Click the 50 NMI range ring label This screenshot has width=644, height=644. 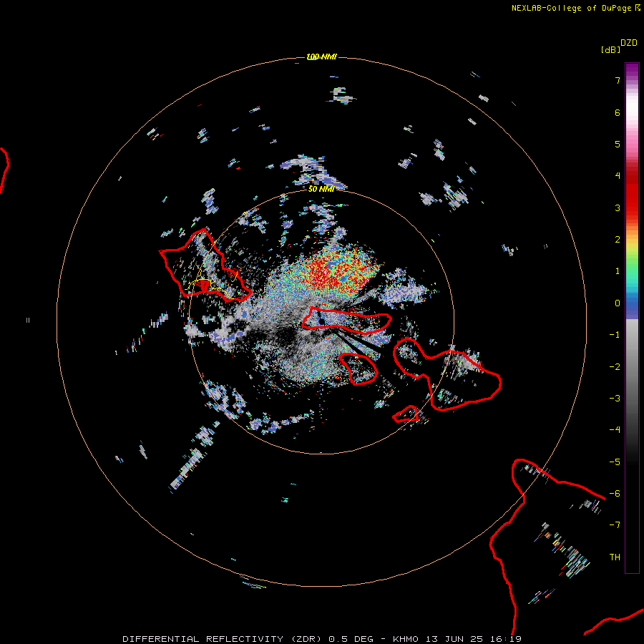click(321, 189)
